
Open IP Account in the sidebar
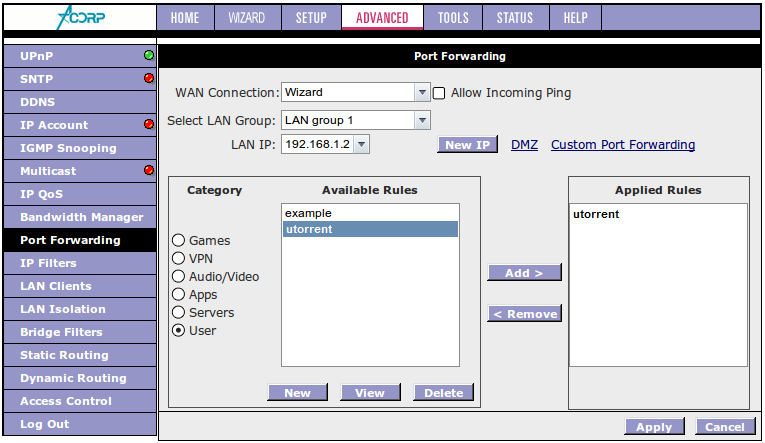[x=80, y=125]
